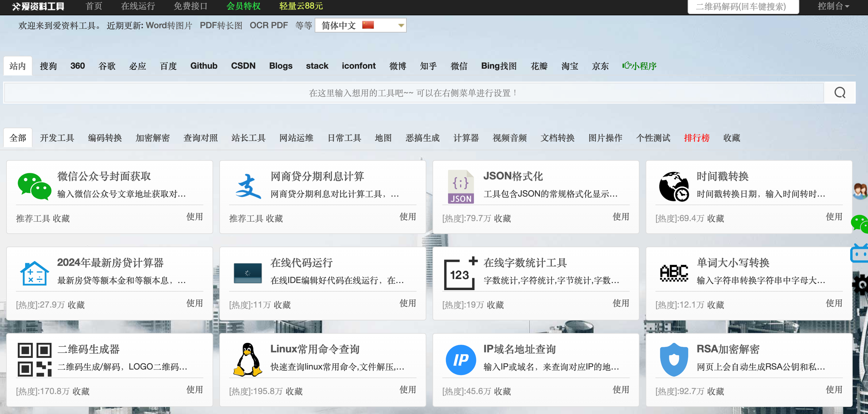This screenshot has width=868, height=414.
Task: Select the 编码转换 category tab
Action: pos(105,138)
